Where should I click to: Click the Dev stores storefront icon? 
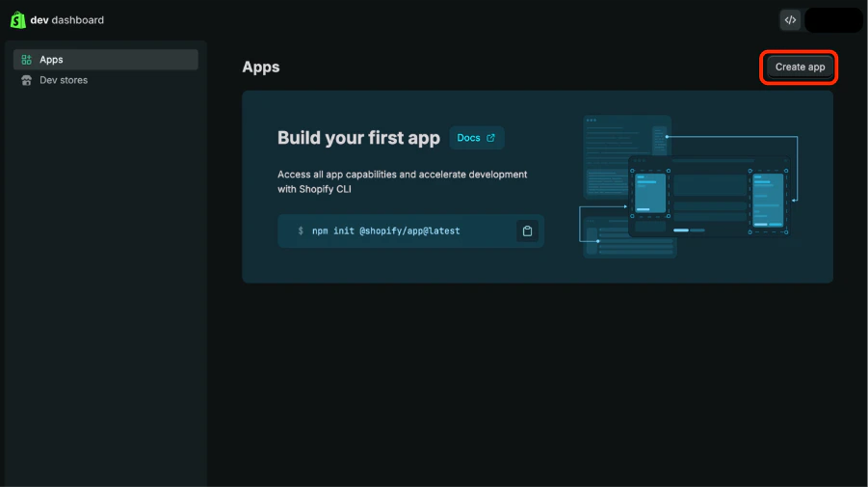click(x=26, y=80)
